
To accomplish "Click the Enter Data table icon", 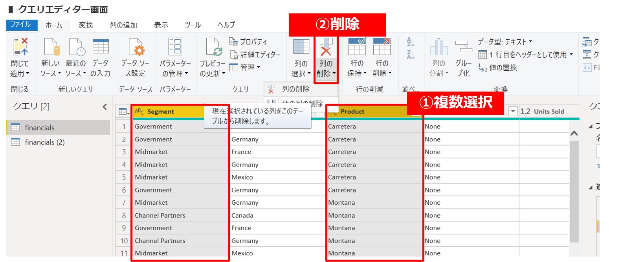I will point(101,47).
